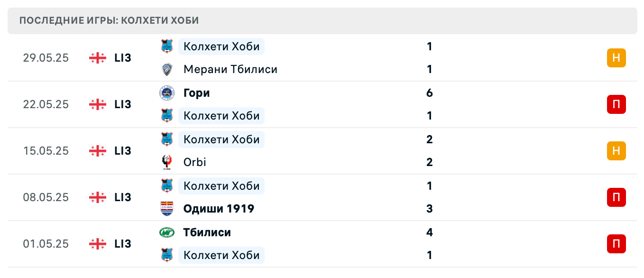Click the Гори club badge icon
Viewport: 644px width, 278px height.
167,93
